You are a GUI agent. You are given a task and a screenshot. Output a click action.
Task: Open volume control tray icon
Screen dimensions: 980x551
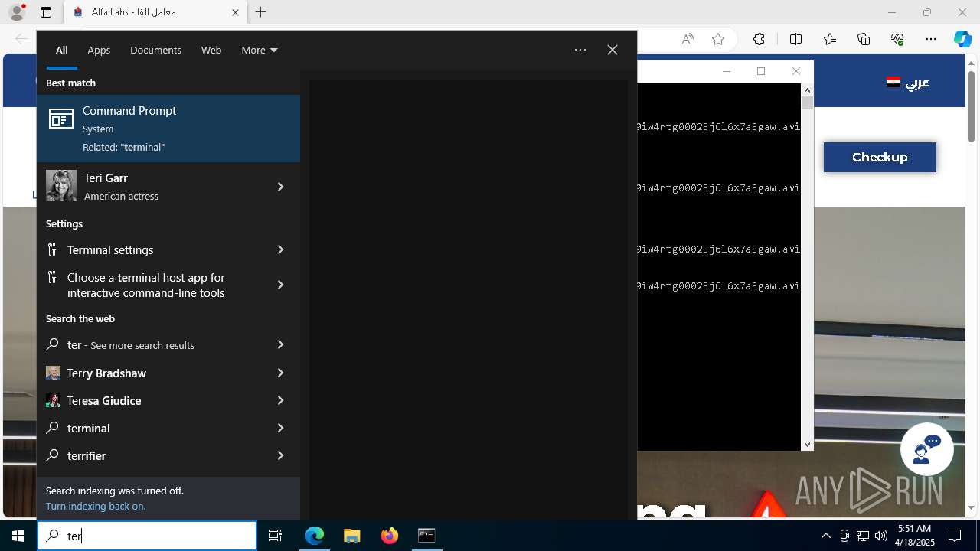(x=881, y=536)
